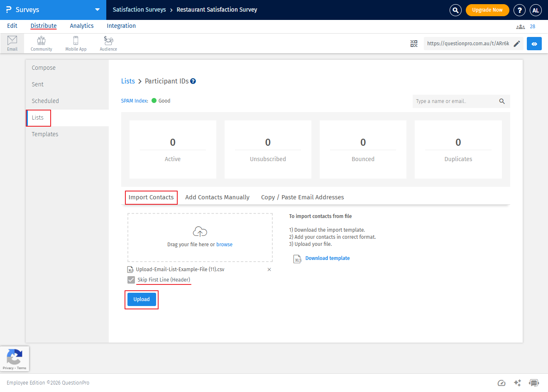548x392 pixels.
Task: Select the Community distribution icon
Action: (41, 43)
